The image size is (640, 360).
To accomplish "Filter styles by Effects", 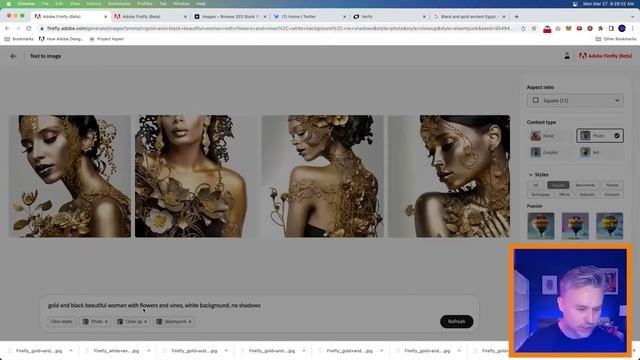I will point(564,195).
